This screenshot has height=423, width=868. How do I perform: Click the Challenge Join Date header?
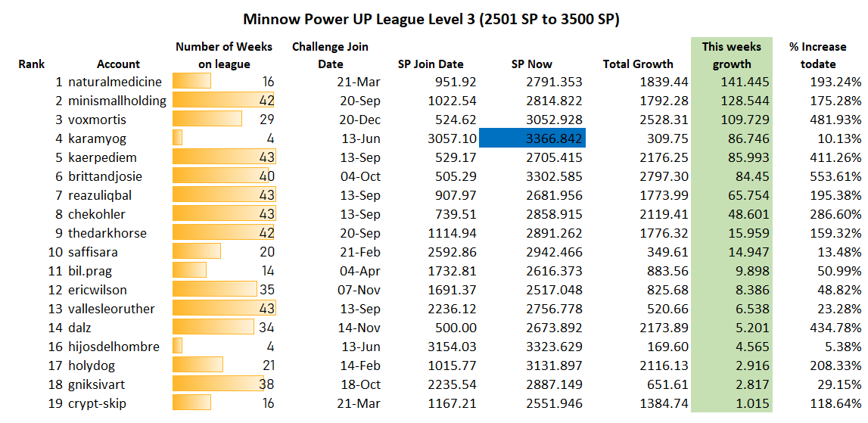click(x=330, y=55)
